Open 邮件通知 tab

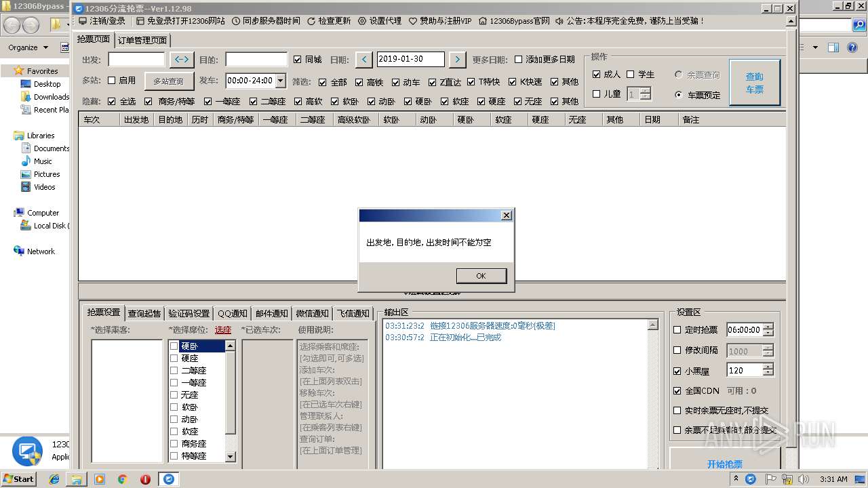(x=272, y=313)
